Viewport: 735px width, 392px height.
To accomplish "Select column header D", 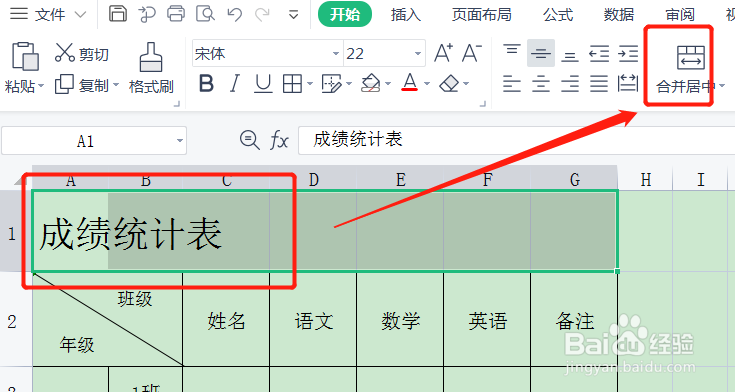I will [313, 179].
